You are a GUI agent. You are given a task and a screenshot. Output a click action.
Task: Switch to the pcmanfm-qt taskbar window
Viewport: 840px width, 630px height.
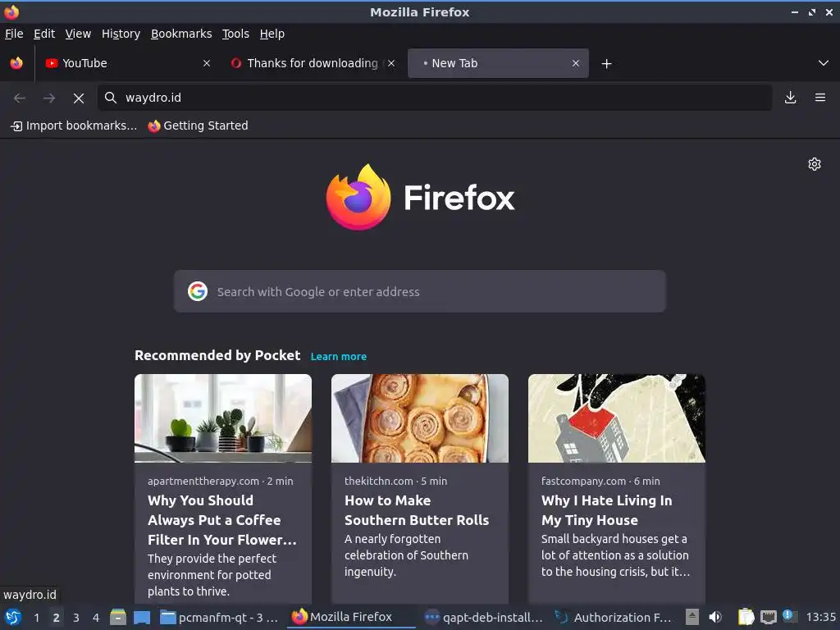pyautogui.click(x=220, y=618)
